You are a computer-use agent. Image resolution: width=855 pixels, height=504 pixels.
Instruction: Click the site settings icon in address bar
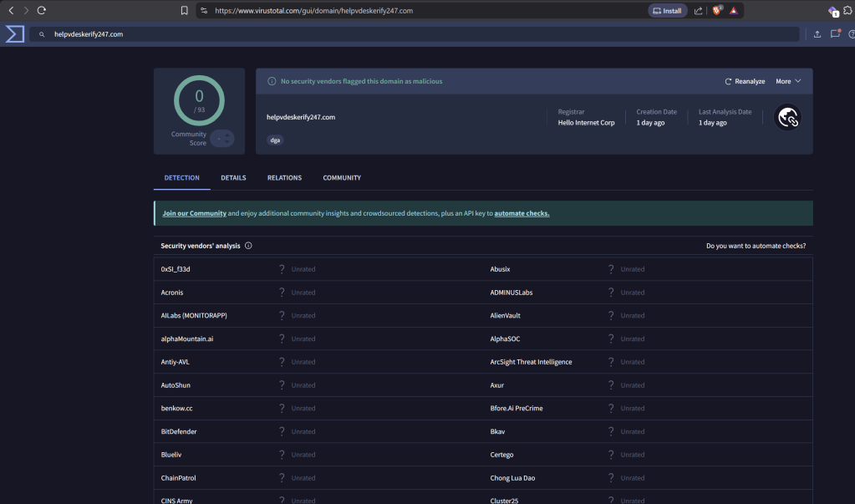pos(203,11)
